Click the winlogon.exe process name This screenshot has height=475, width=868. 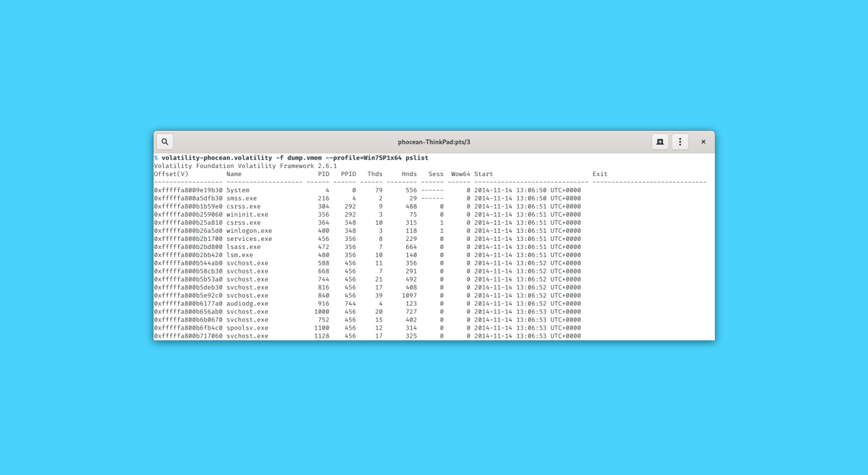249,231
